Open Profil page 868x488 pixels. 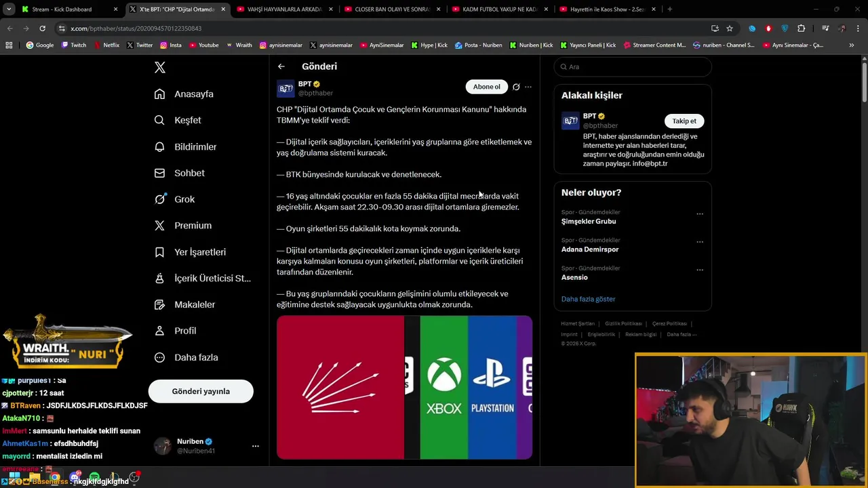(x=175, y=331)
